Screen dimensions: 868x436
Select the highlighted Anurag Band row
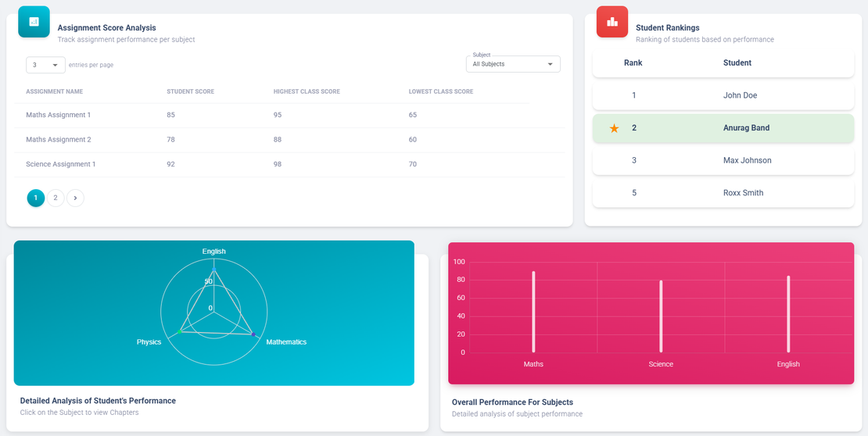click(x=723, y=128)
